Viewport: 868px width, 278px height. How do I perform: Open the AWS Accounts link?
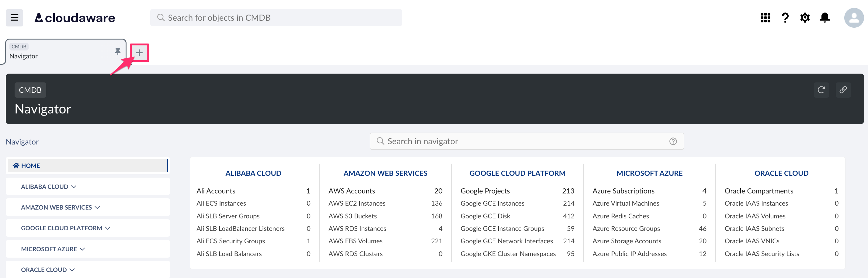352,191
